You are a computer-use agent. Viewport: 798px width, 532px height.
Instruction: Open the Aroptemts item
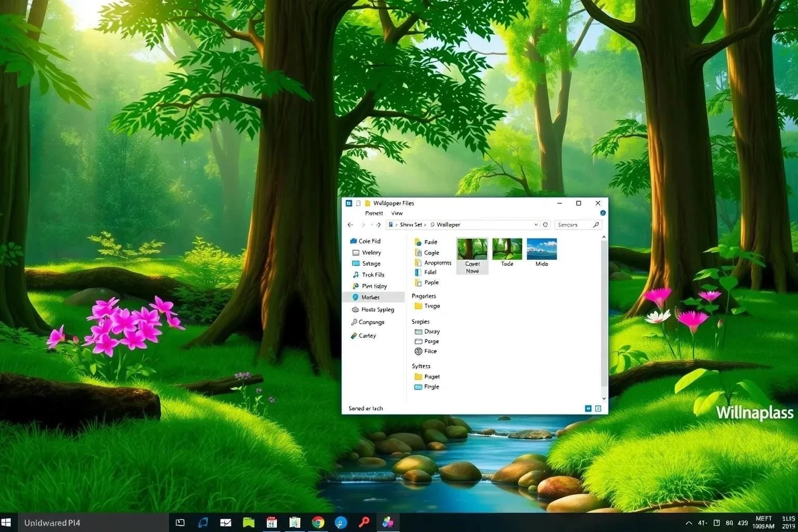433,263
